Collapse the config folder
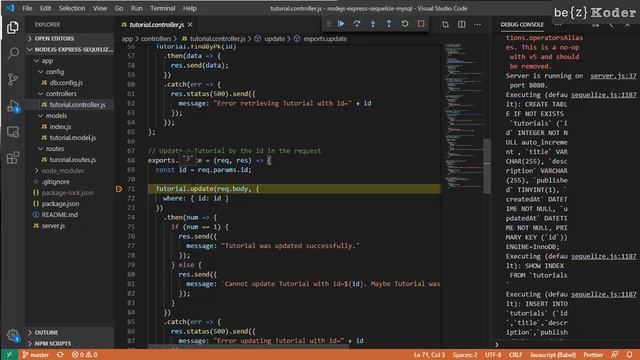Image resolution: width=640 pixels, height=360 pixels. [70, 72]
